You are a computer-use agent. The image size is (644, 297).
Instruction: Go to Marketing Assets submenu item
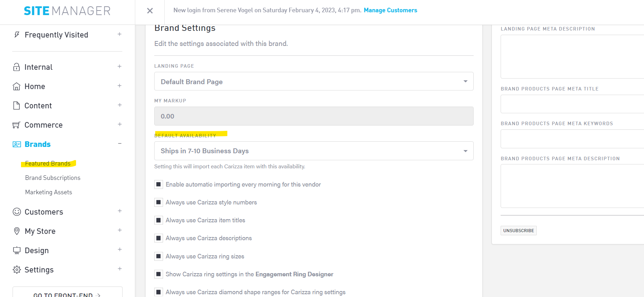pyautogui.click(x=48, y=192)
